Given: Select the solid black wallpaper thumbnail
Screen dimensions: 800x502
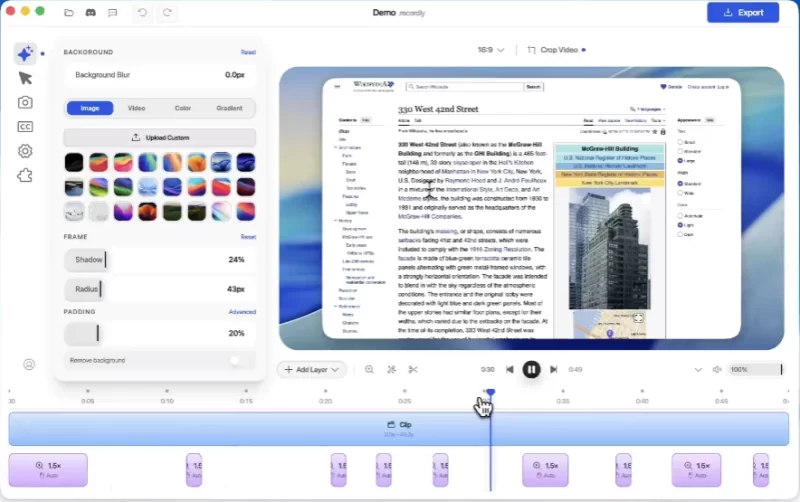Looking at the screenshot, I should pyautogui.click(x=74, y=163).
